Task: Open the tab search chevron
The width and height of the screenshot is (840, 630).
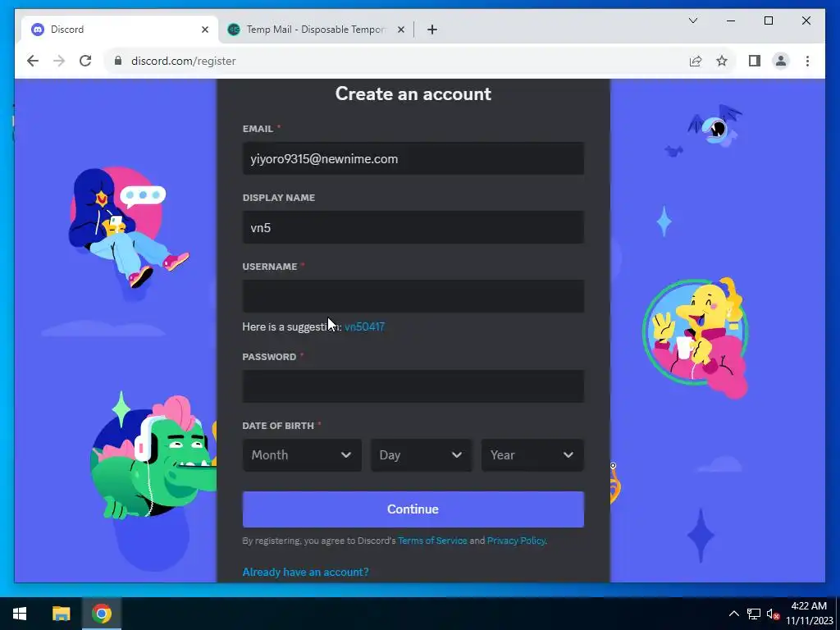Action: click(692, 21)
